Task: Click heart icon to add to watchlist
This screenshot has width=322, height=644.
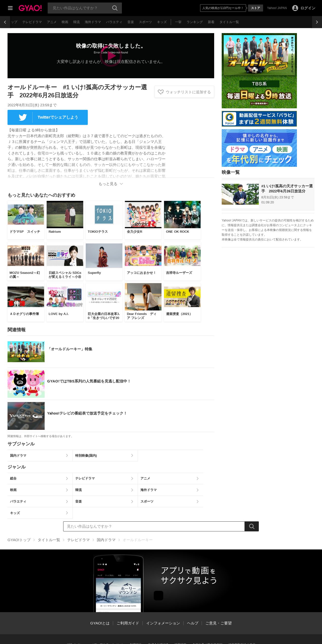Action: click(x=161, y=92)
